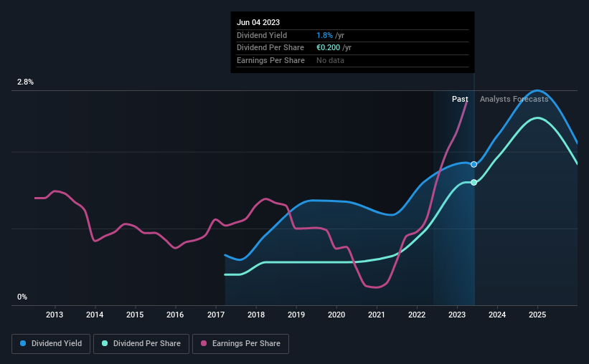Click the 0% y-axis label

[x=22, y=297]
